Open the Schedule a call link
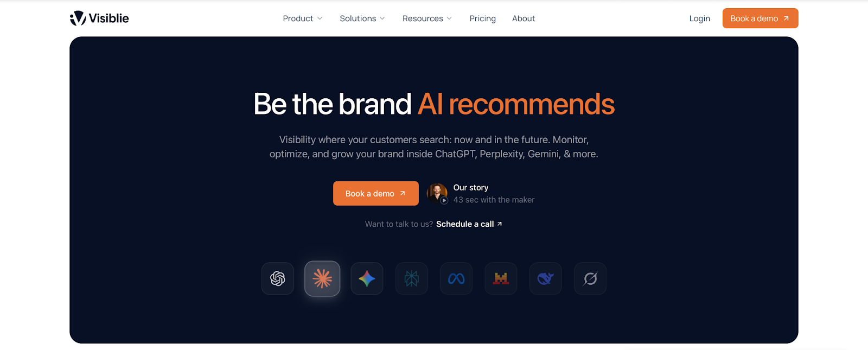The height and width of the screenshot is (350, 868). tap(469, 224)
